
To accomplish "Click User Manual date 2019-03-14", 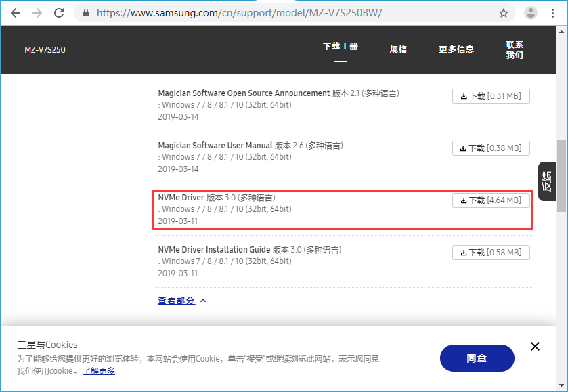I will pyautogui.click(x=178, y=169).
